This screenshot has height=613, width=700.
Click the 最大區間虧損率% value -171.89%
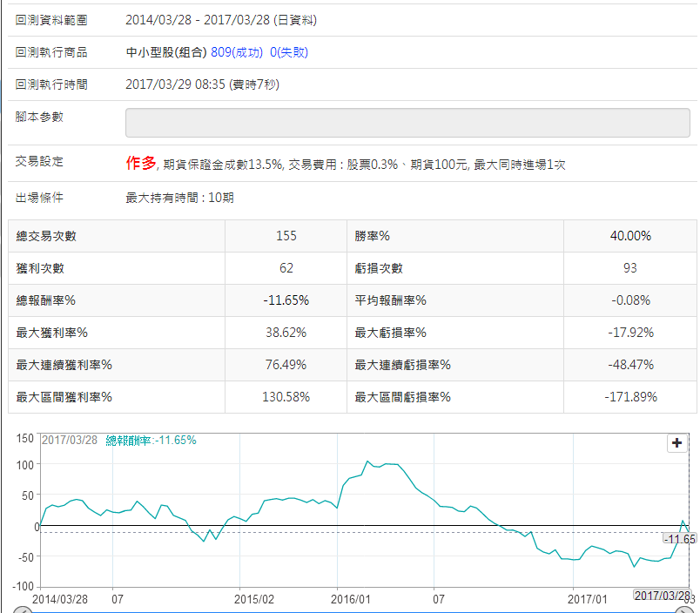pos(630,397)
